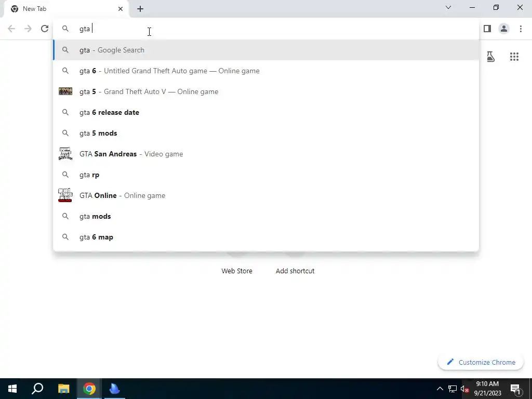Click the muted volume tray icon
The image size is (532, 399).
[x=464, y=389]
